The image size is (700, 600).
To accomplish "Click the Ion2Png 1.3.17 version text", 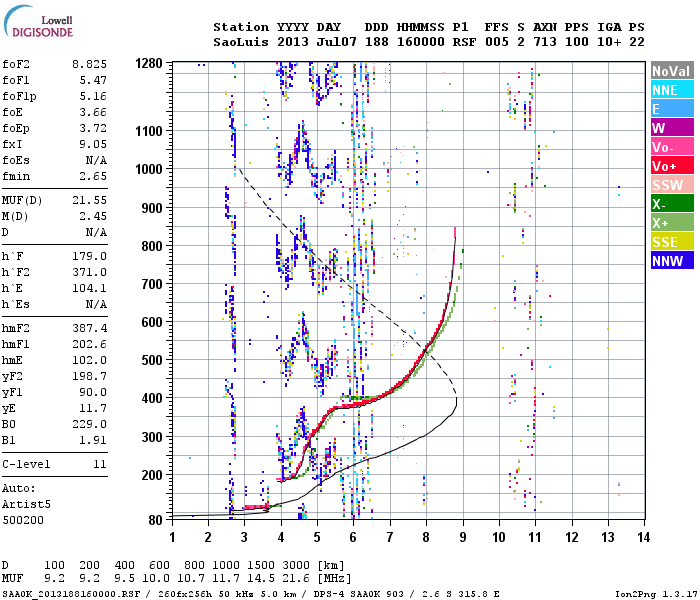I will click(655, 594).
